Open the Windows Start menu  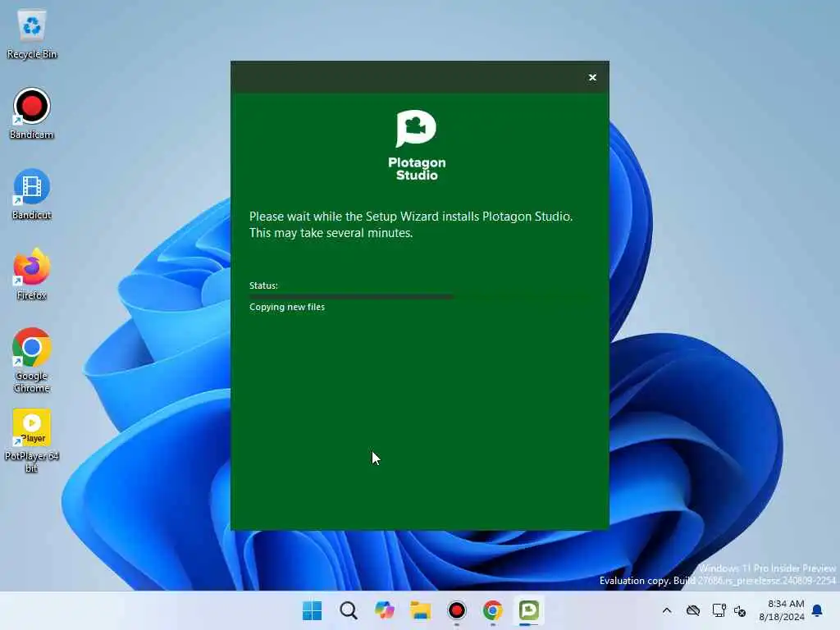[313, 610]
